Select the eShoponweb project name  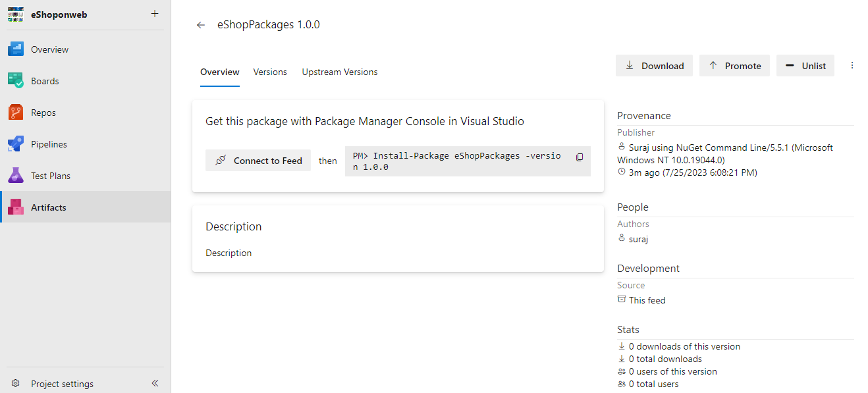tap(59, 14)
